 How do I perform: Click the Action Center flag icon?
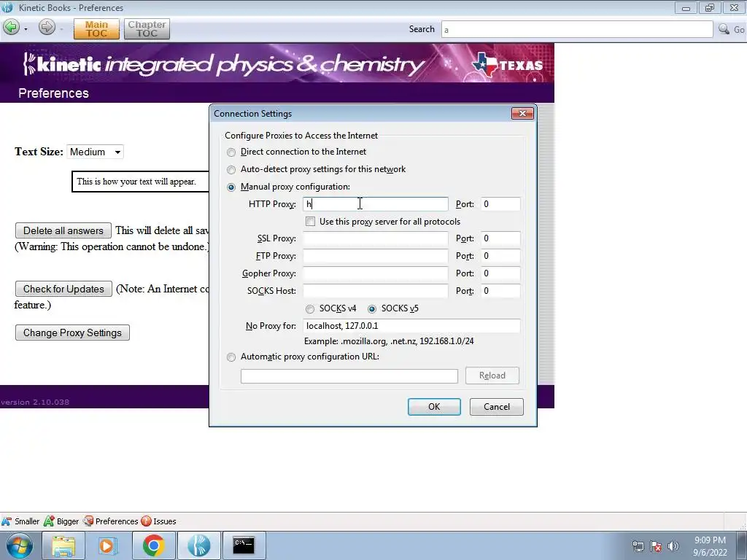pyautogui.click(x=656, y=546)
